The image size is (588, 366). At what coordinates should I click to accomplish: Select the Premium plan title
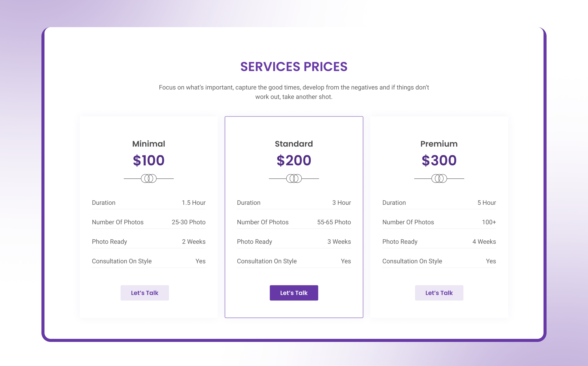point(439,144)
